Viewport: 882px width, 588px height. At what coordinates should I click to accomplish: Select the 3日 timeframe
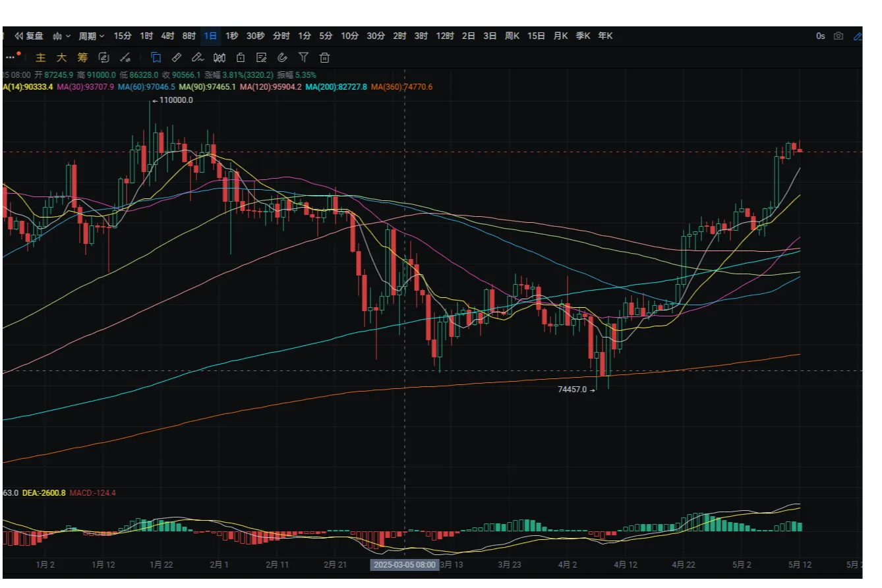[490, 36]
